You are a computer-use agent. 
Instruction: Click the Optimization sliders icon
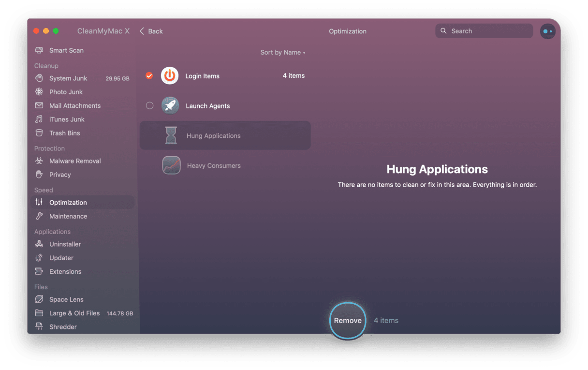click(x=39, y=203)
